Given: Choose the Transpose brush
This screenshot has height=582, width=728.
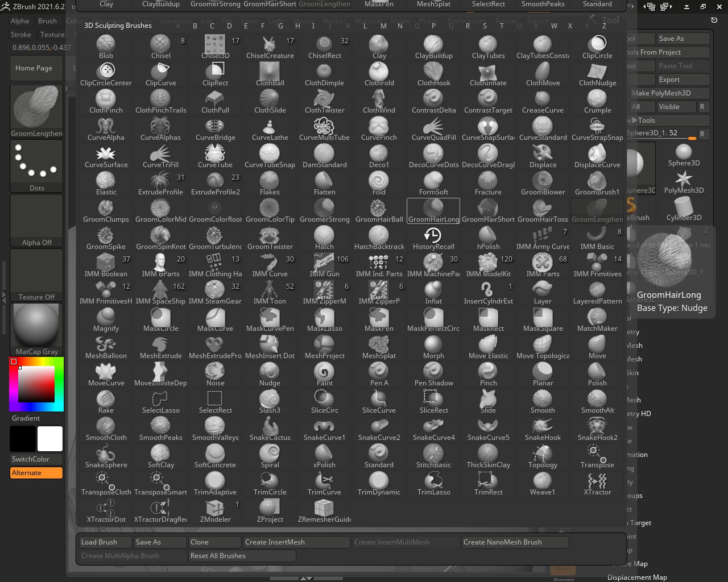Looking at the screenshot, I should coord(597,456).
